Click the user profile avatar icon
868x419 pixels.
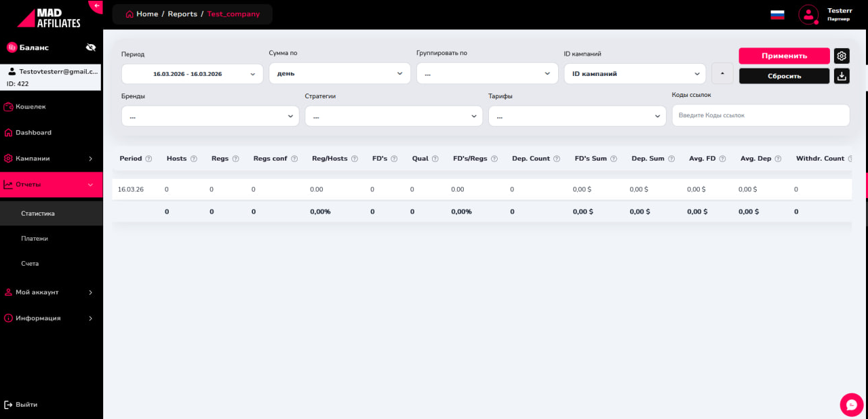(808, 14)
